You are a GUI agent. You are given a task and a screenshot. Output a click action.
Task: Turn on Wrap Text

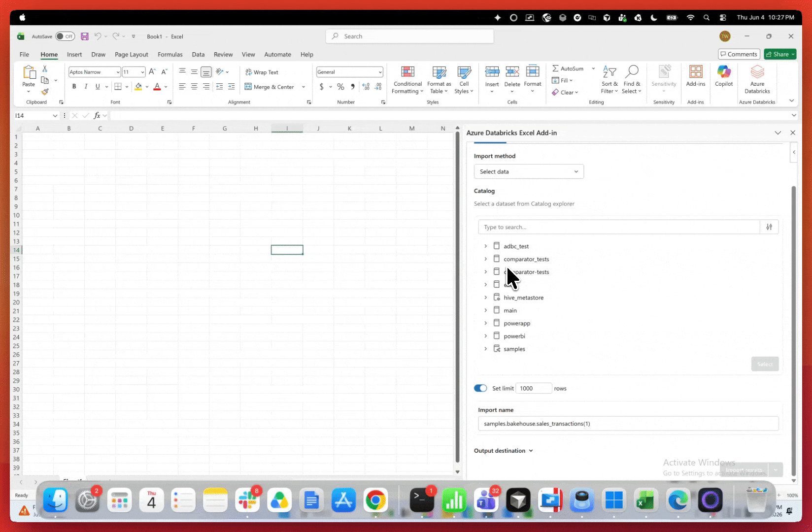[262, 72]
